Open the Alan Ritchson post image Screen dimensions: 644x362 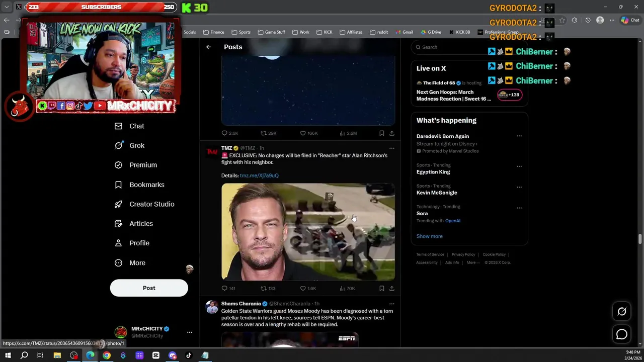click(308, 232)
